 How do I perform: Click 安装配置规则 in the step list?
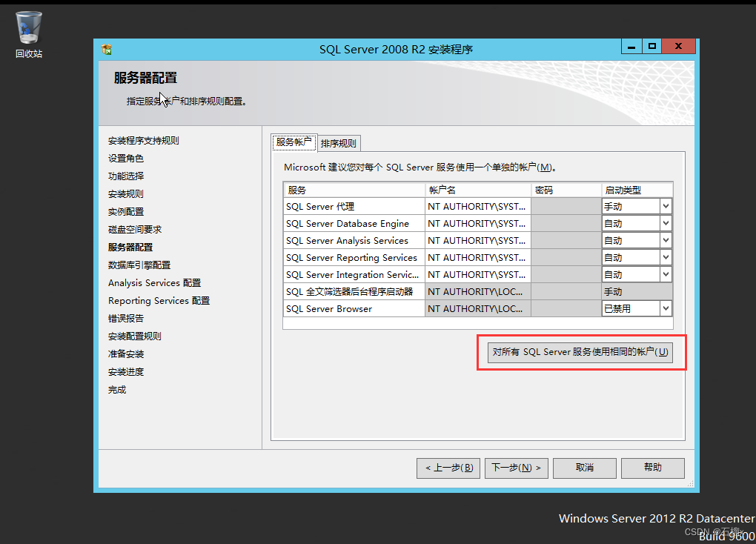pos(134,336)
